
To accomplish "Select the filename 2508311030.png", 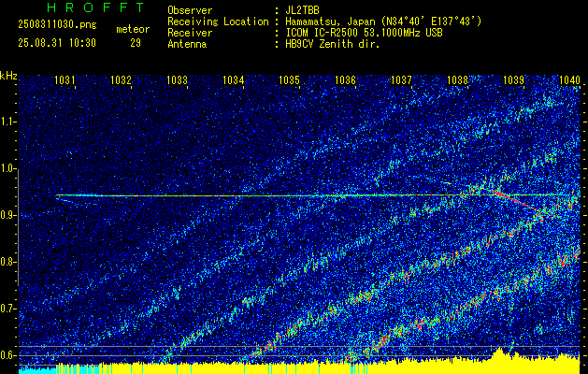I will pos(57,25).
